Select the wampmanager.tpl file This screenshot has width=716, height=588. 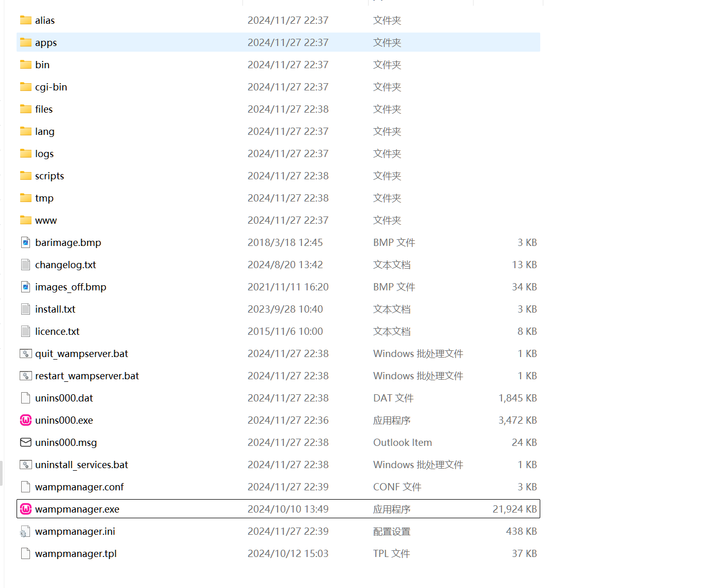pyautogui.click(x=76, y=553)
